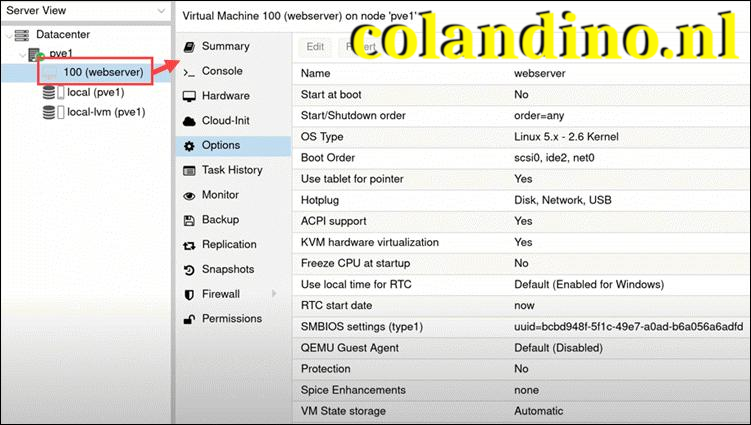This screenshot has height=425, width=751.
Task: Click the Console terminal icon
Action: [x=189, y=72]
